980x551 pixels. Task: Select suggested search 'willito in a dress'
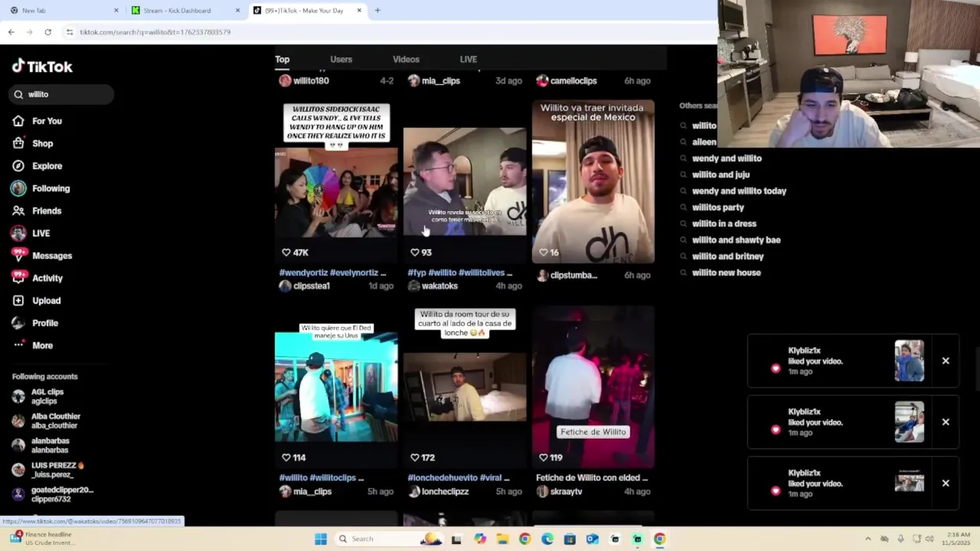(x=724, y=223)
